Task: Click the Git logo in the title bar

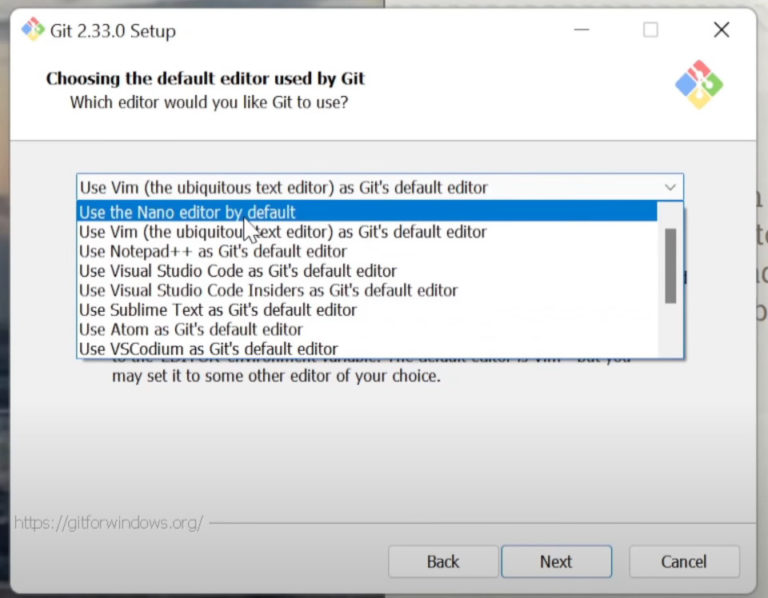Action: click(32, 29)
